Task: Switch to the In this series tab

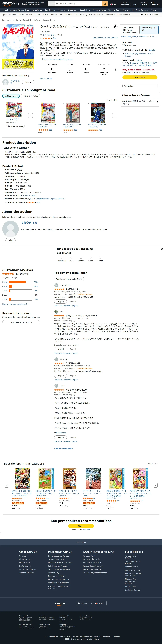Action: (x=11, y=96)
